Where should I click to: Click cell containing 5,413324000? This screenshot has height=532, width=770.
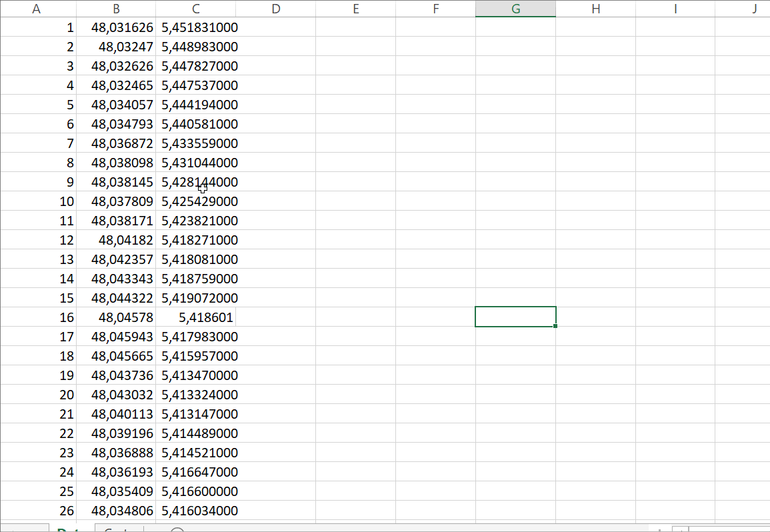coord(196,395)
